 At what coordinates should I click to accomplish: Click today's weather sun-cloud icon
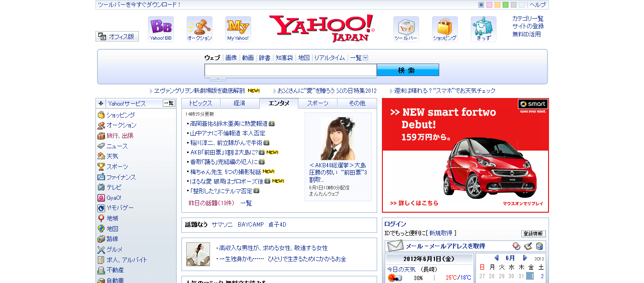394,278
